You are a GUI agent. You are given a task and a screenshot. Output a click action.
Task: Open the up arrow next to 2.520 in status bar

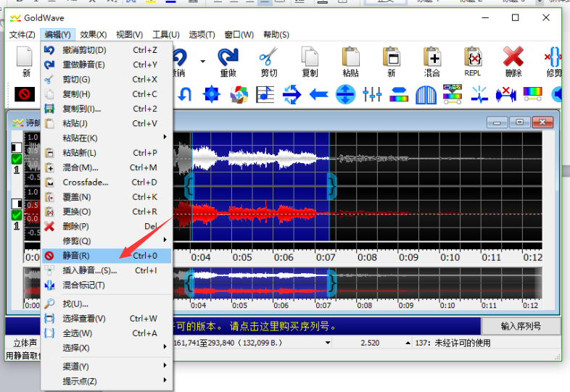408,343
